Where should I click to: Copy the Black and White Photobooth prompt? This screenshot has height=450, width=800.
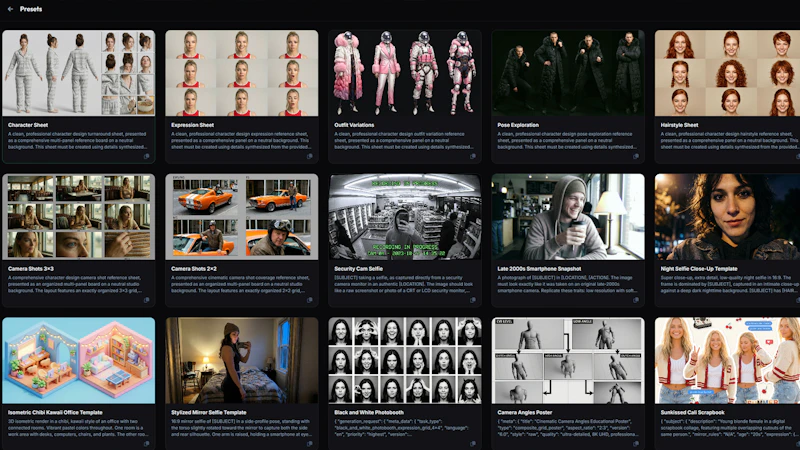point(473,444)
